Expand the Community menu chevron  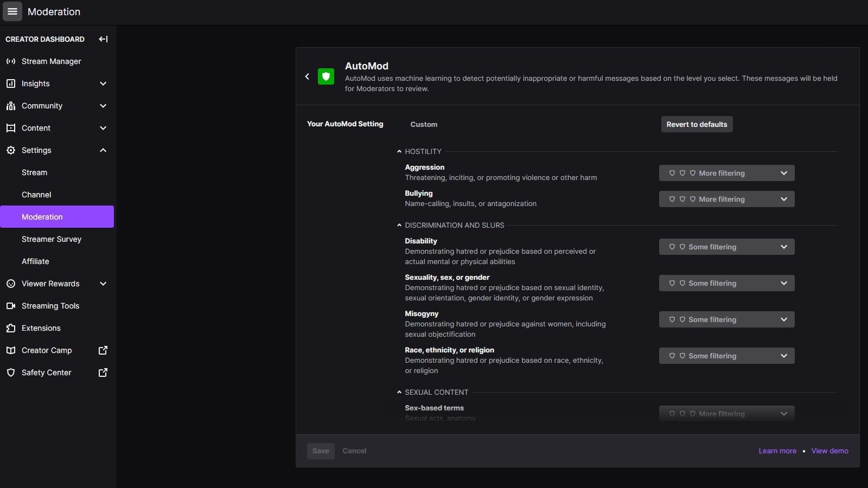tap(103, 106)
